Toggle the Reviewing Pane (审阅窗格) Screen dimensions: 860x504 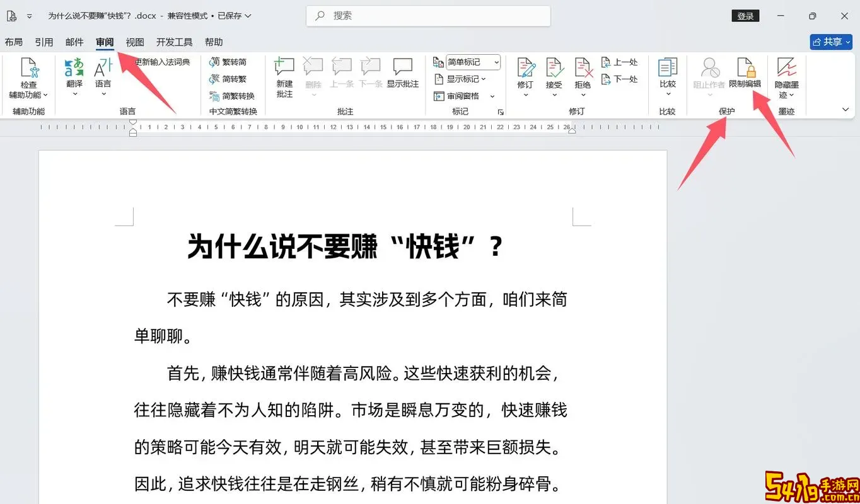pyautogui.click(x=457, y=96)
